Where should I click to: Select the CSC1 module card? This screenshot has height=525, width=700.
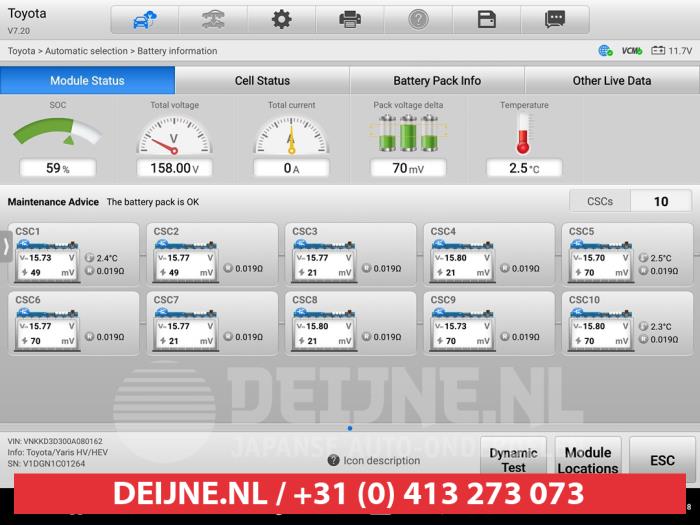coord(75,254)
